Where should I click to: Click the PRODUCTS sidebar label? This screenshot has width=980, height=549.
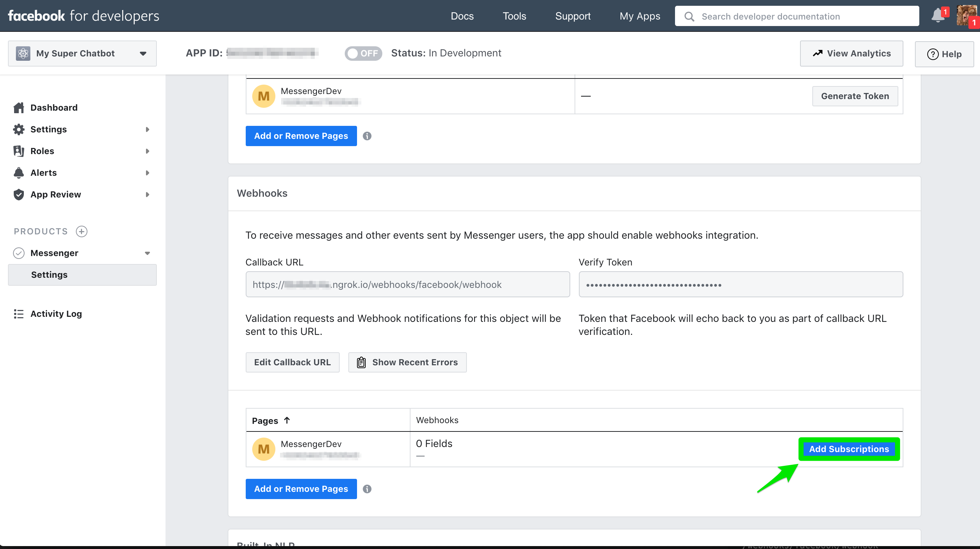coord(41,231)
